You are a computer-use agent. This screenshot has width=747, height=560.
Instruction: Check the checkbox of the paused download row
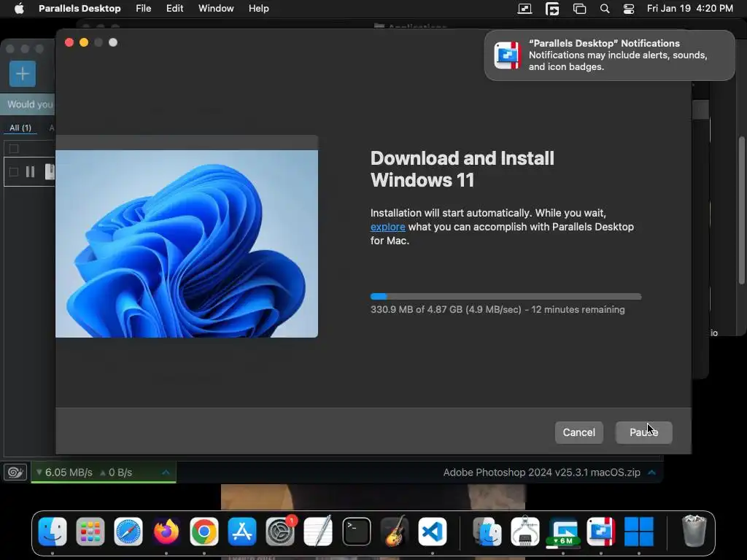coord(14,172)
